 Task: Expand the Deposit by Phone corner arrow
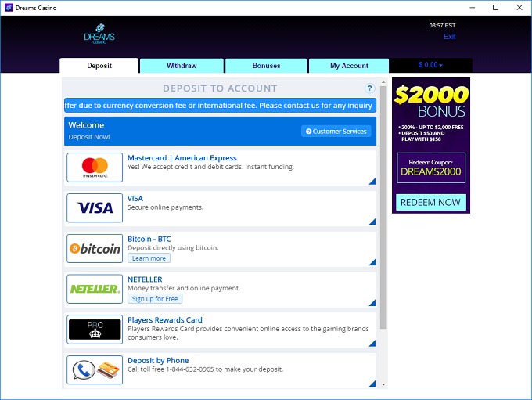[x=372, y=384]
